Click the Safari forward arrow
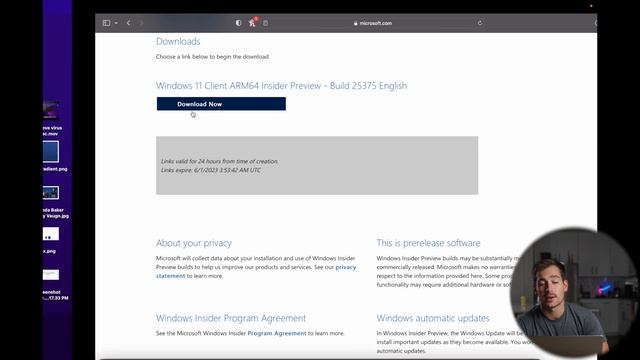640x360 pixels. tap(141, 23)
